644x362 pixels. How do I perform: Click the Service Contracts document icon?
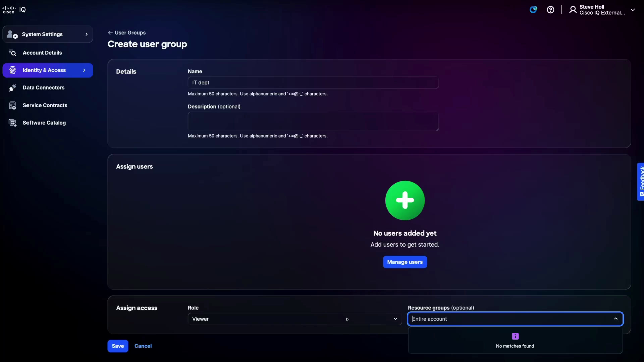[12, 105]
